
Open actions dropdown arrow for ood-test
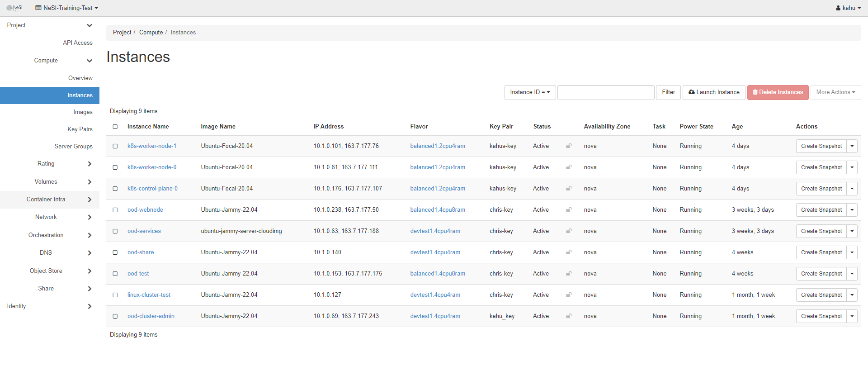[x=852, y=274]
